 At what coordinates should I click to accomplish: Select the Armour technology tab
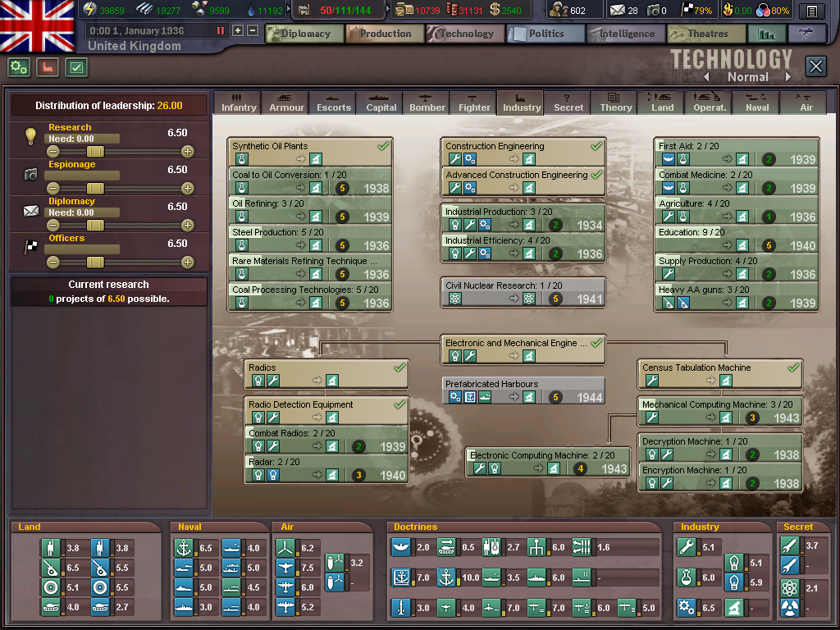[x=286, y=103]
